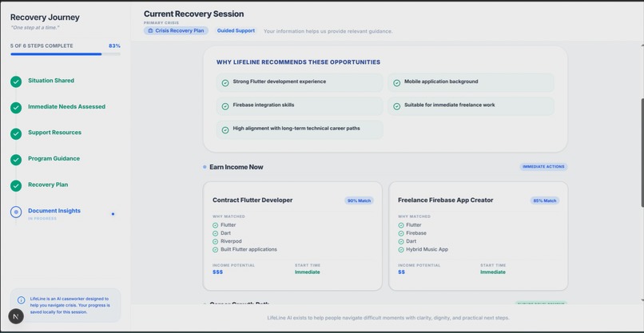Click the 85% Match badge
This screenshot has width=644, height=333.
pyautogui.click(x=545, y=200)
